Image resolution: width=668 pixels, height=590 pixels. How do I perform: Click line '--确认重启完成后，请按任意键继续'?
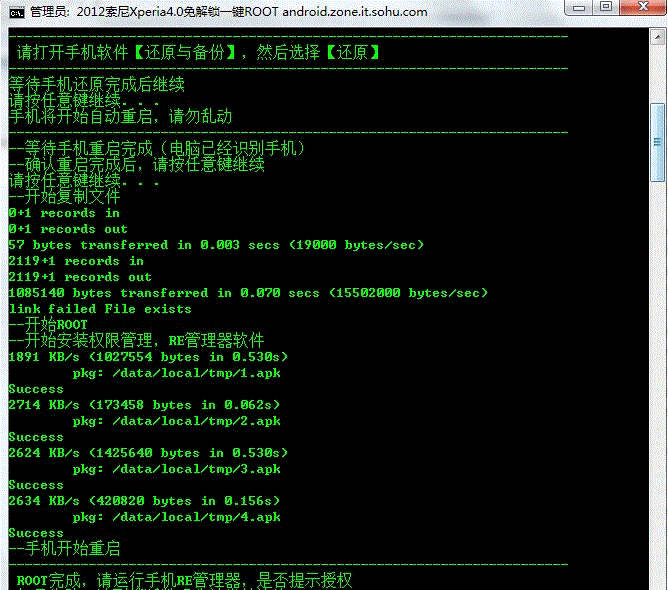pyautogui.click(x=137, y=164)
